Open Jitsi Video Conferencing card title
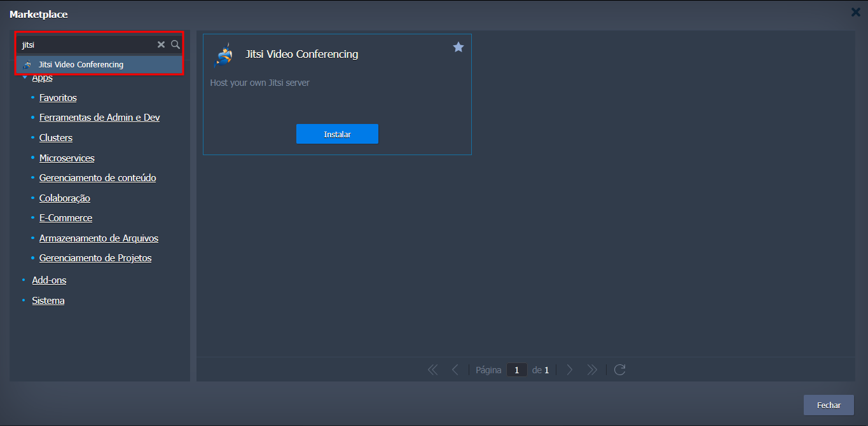868x426 pixels. 302,54
